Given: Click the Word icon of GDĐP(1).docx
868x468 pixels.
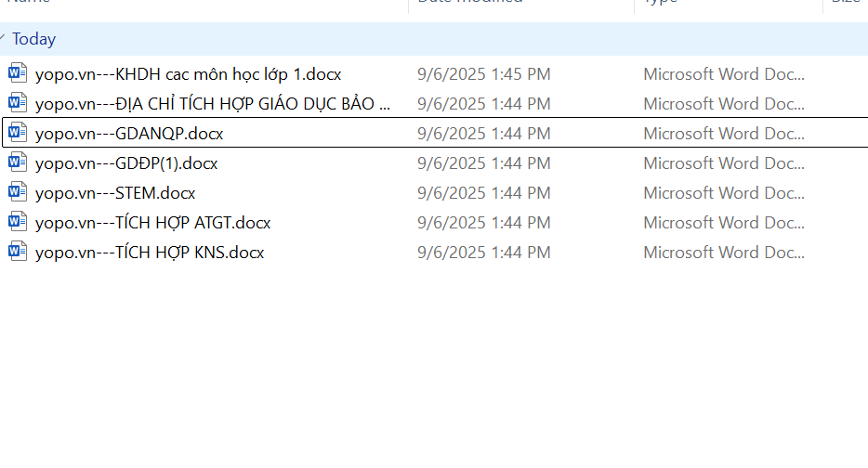Looking at the screenshot, I should [x=18, y=162].
